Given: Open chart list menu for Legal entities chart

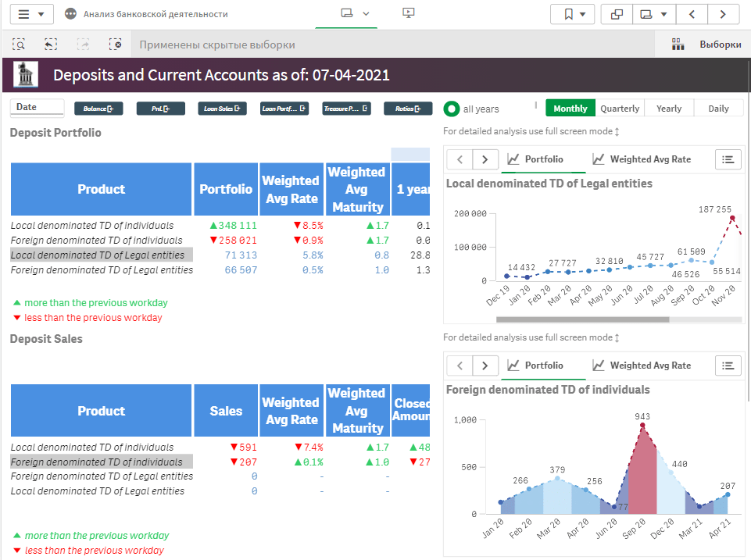Looking at the screenshot, I should 728,159.
